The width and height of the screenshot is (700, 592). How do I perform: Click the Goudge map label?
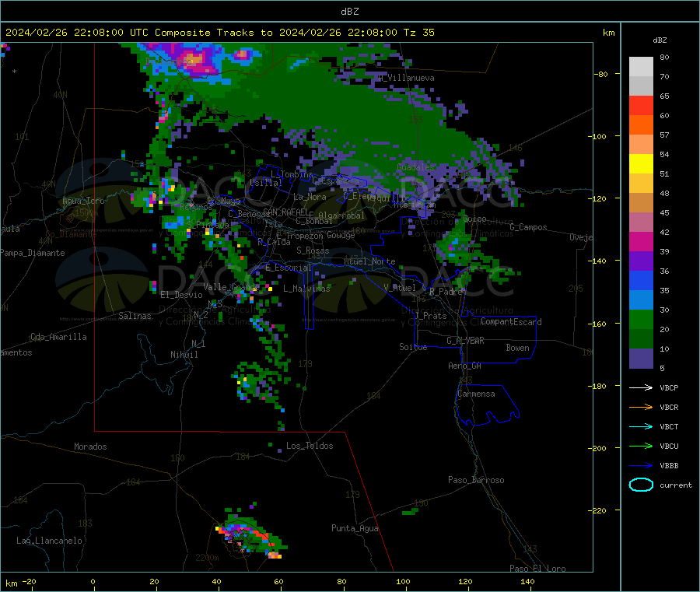pyautogui.click(x=341, y=235)
